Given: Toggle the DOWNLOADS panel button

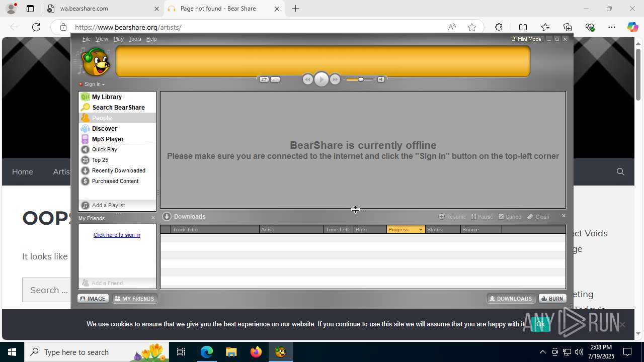Looking at the screenshot, I should [x=511, y=299].
